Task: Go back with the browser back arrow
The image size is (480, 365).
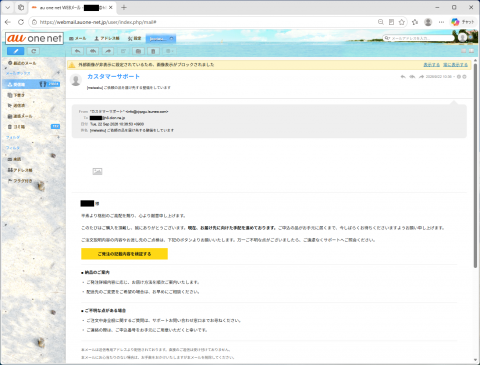Action: (8, 22)
